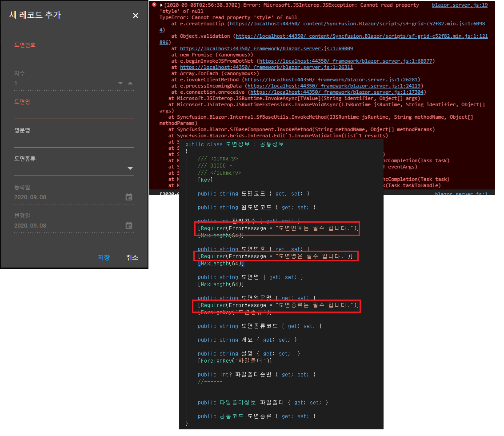Decrease 차수 value with down arrow

click(120, 83)
